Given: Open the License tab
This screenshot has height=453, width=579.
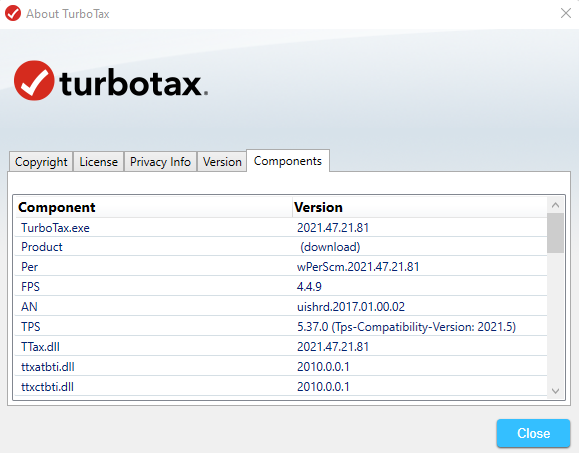Looking at the screenshot, I should tap(99, 162).
